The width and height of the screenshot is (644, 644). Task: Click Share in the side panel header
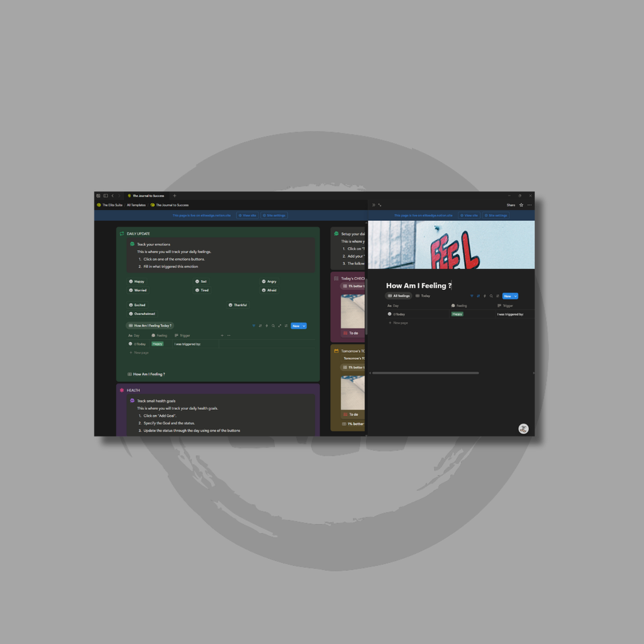coord(511,205)
